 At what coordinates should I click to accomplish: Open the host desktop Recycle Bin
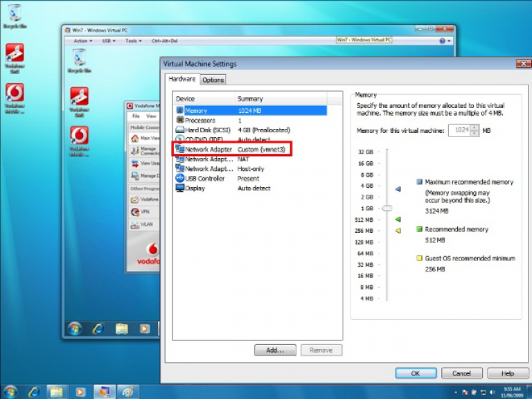pyautogui.click(x=15, y=15)
